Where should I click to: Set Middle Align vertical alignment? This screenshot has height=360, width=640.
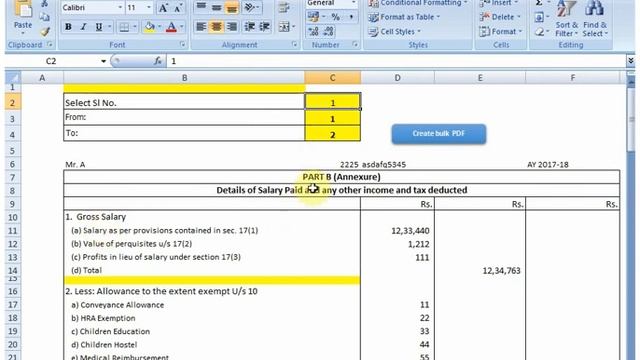tap(216, 7)
